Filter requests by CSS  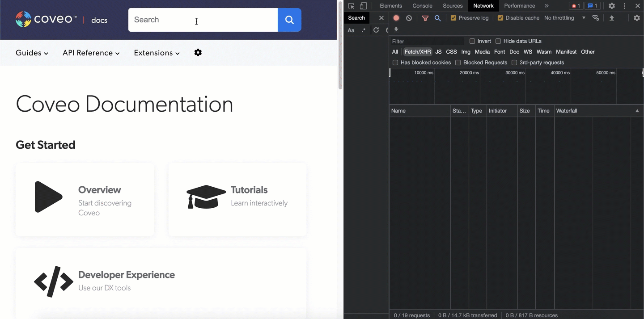point(451,52)
